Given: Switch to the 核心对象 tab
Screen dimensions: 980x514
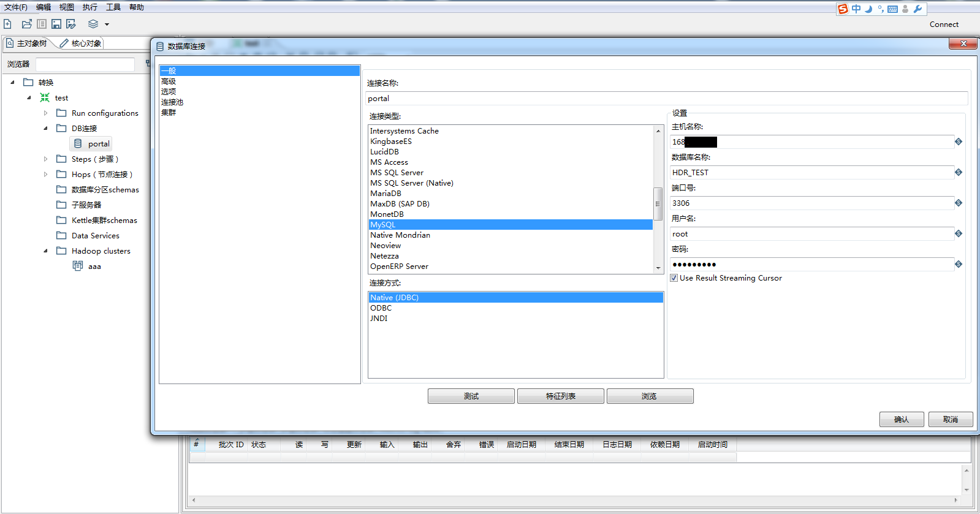Looking at the screenshot, I should (81, 43).
